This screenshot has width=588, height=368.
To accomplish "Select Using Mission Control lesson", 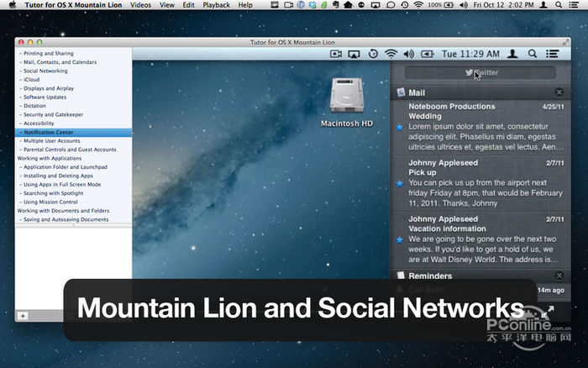I will [50, 202].
